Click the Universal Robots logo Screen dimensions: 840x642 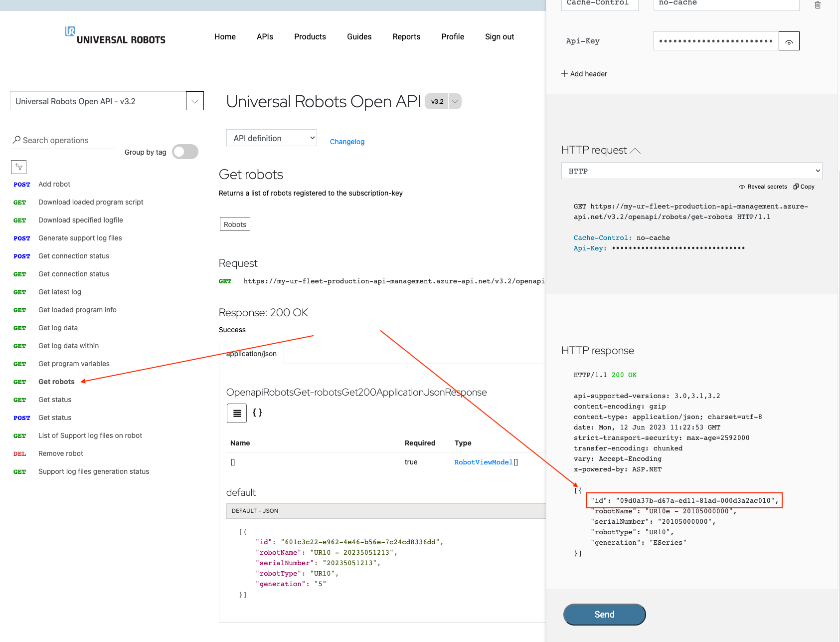tap(115, 36)
